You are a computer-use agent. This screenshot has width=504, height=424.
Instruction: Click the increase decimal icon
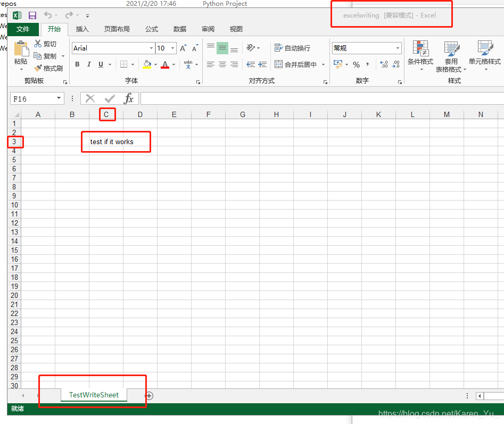point(383,64)
